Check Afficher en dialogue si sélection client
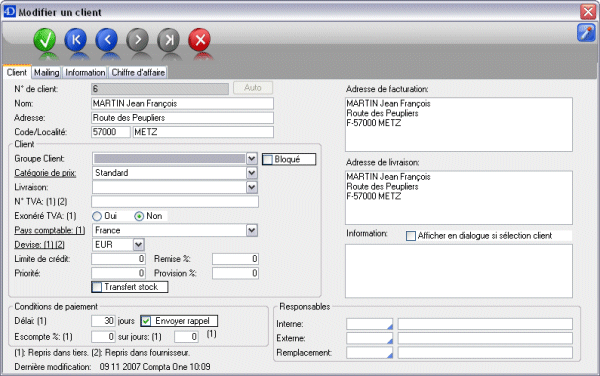This screenshot has width=600, height=376. 411,236
